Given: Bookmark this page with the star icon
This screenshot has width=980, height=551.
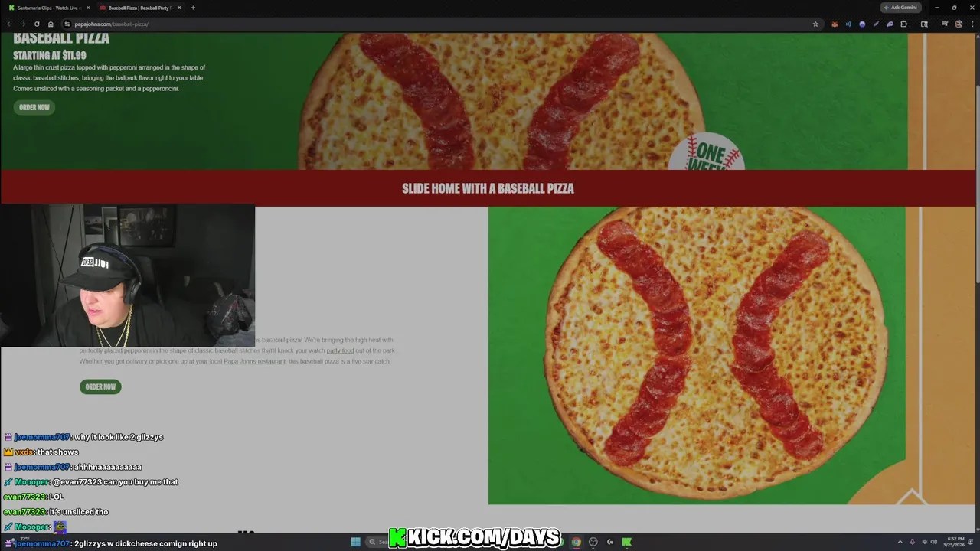Looking at the screenshot, I should 815,24.
